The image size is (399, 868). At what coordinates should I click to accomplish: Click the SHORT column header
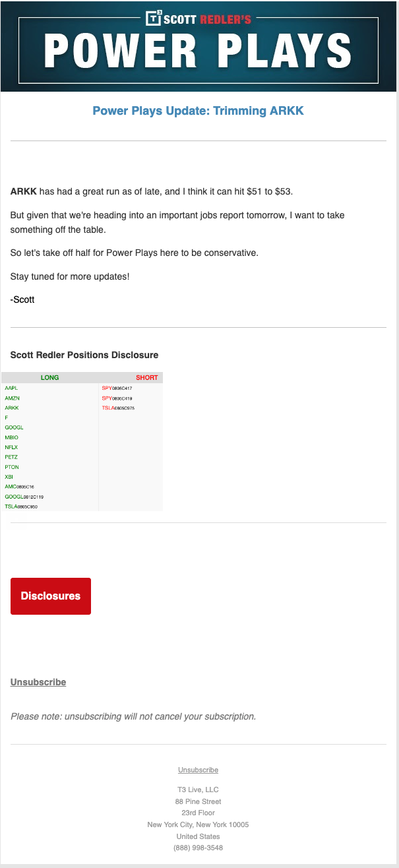pyautogui.click(x=146, y=378)
